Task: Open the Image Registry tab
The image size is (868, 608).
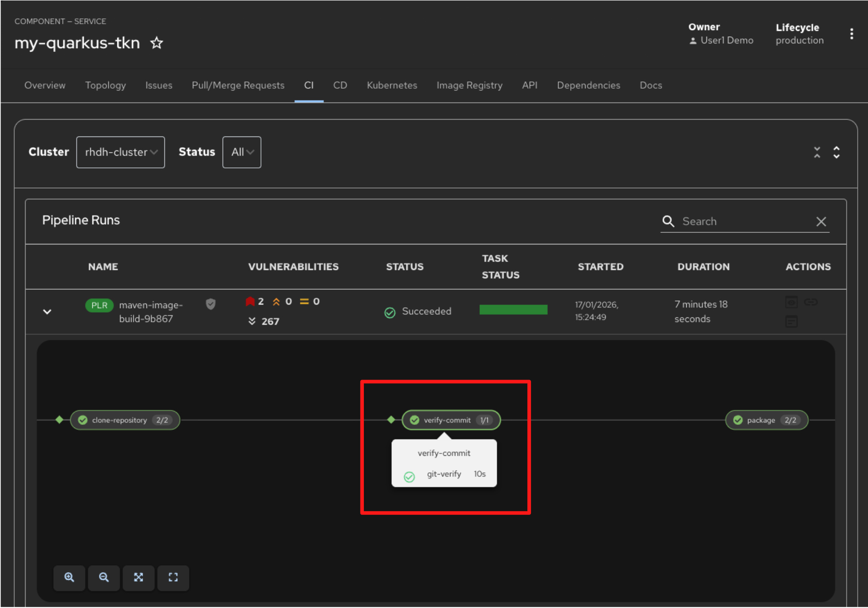Action: (x=469, y=85)
